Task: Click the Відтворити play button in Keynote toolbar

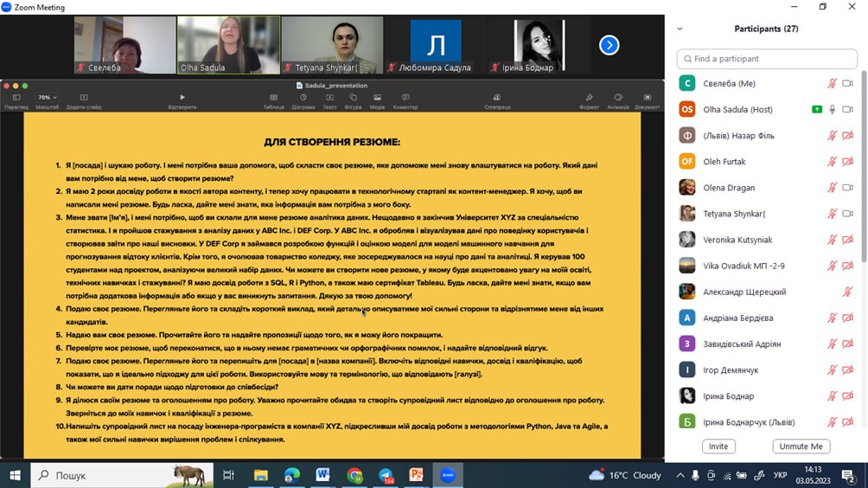Action: [x=182, y=98]
